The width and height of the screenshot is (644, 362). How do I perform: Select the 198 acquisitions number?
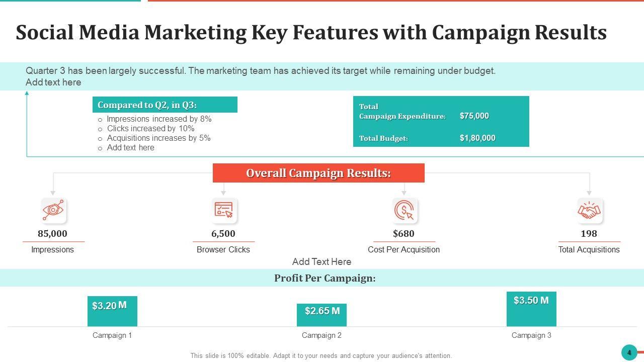[x=589, y=234]
